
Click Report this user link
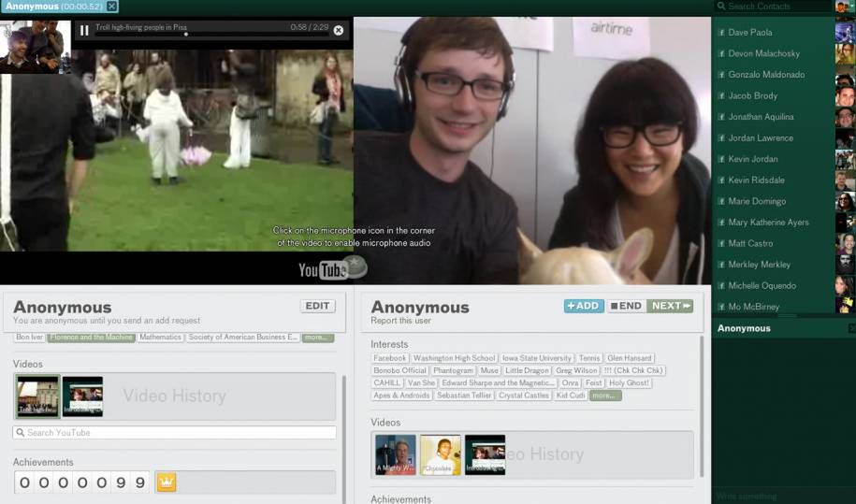(400, 321)
